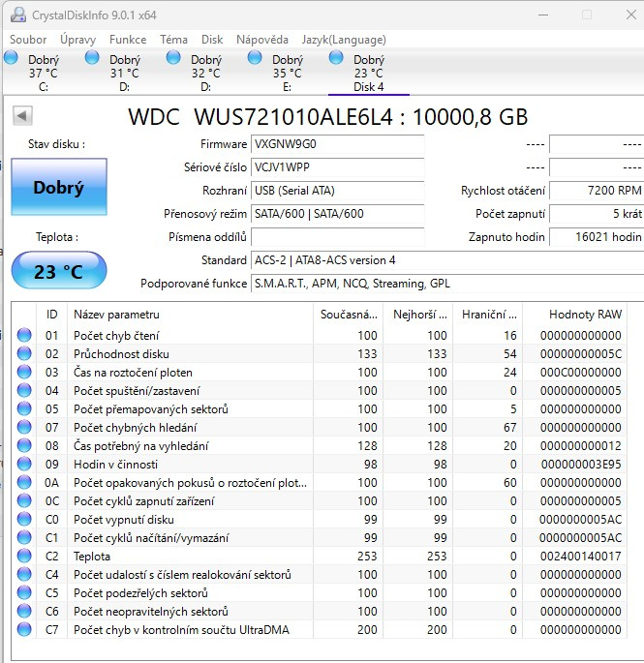Click the Nejhorší column header
Viewport: 644px width, 663px height.
tap(418, 315)
